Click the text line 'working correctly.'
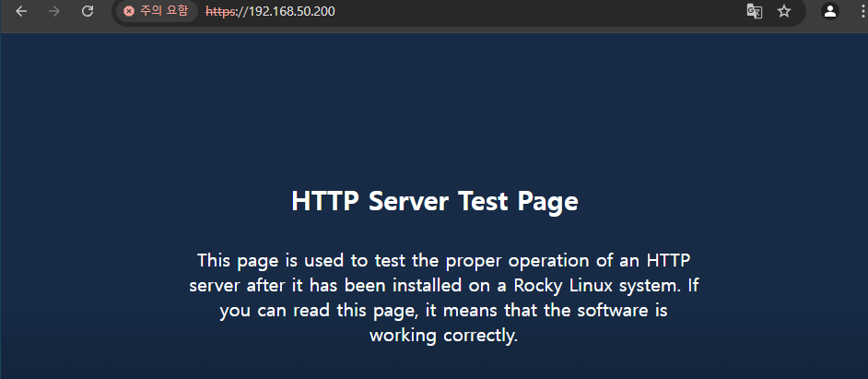Image resolution: width=868 pixels, height=379 pixels. coord(443,336)
